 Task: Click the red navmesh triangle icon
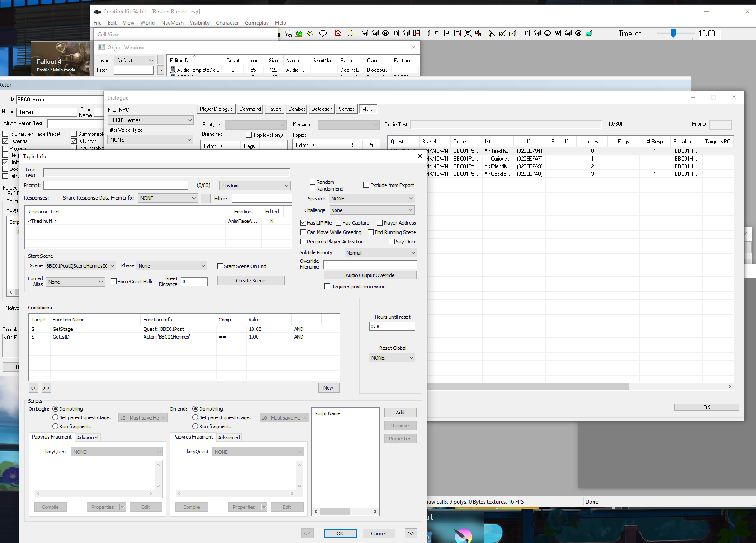click(x=337, y=34)
